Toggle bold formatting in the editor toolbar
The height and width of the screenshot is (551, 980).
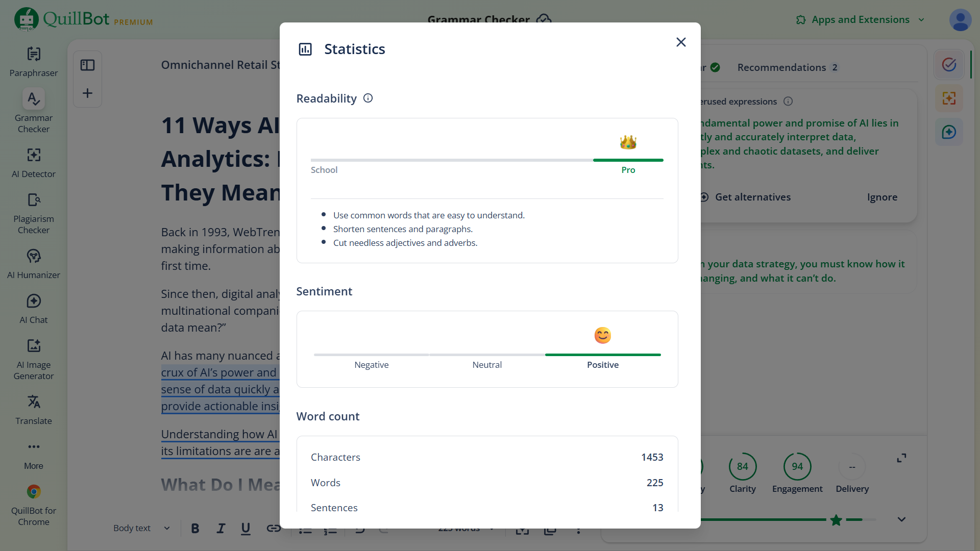(194, 529)
